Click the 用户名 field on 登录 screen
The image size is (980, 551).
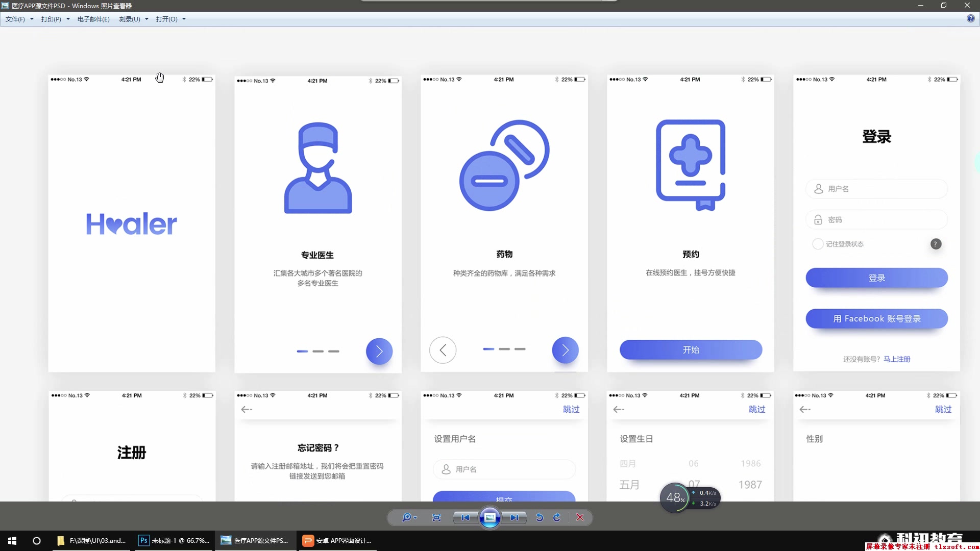point(876,189)
